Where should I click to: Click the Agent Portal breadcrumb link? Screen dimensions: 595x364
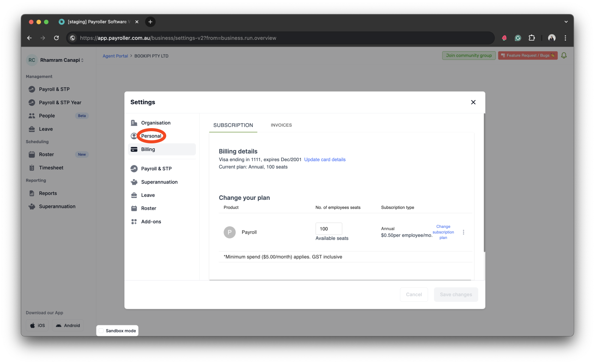[x=115, y=56]
